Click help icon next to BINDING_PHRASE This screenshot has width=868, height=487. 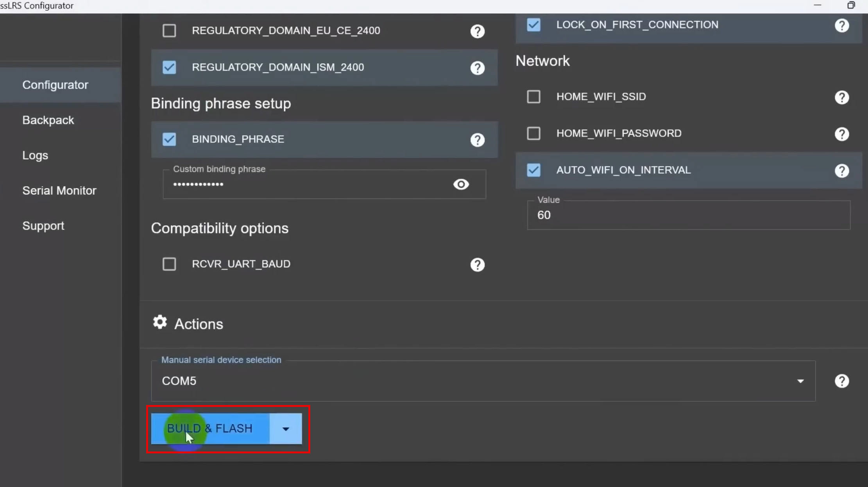pos(477,140)
